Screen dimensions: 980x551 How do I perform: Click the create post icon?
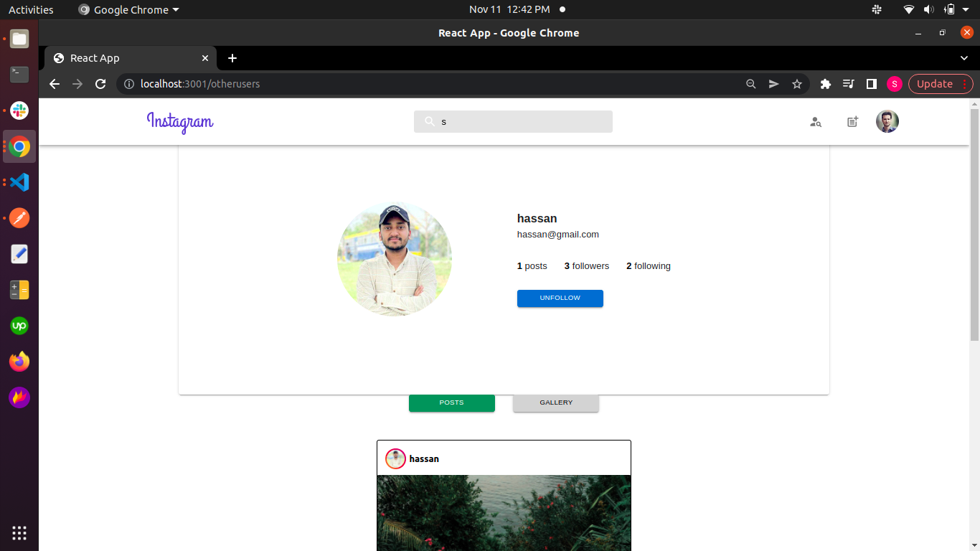(852, 122)
